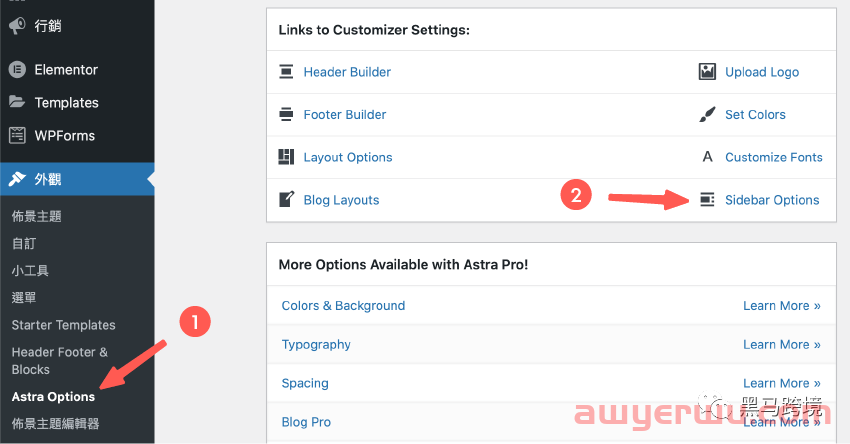The width and height of the screenshot is (850, 444).
Task: Click the Upload Logo image icon
Action: (707, 72)
